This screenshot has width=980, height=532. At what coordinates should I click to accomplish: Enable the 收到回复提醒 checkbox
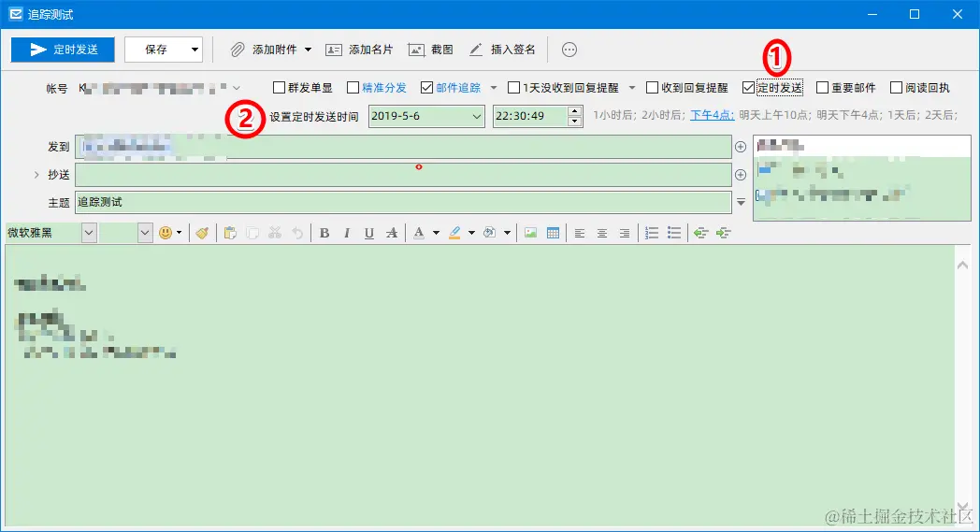coord(652,88)
